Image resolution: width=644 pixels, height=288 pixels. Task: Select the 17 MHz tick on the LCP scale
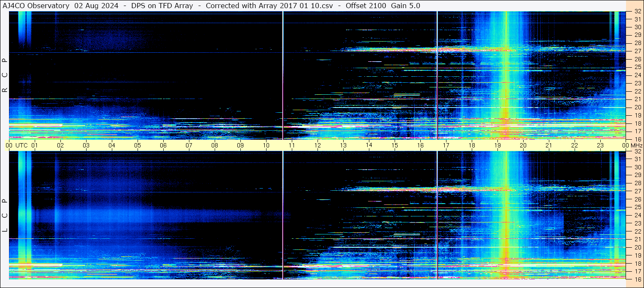pyautogui.click(x=638, y=271)
